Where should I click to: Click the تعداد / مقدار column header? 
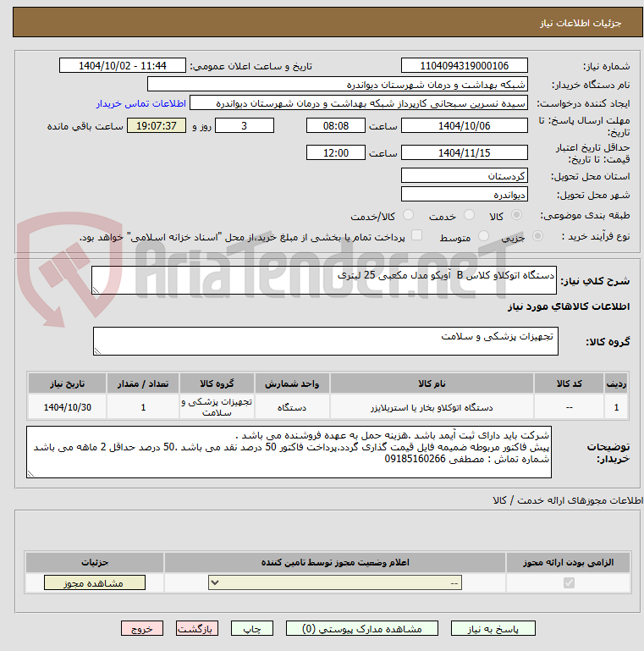[143, 383]
